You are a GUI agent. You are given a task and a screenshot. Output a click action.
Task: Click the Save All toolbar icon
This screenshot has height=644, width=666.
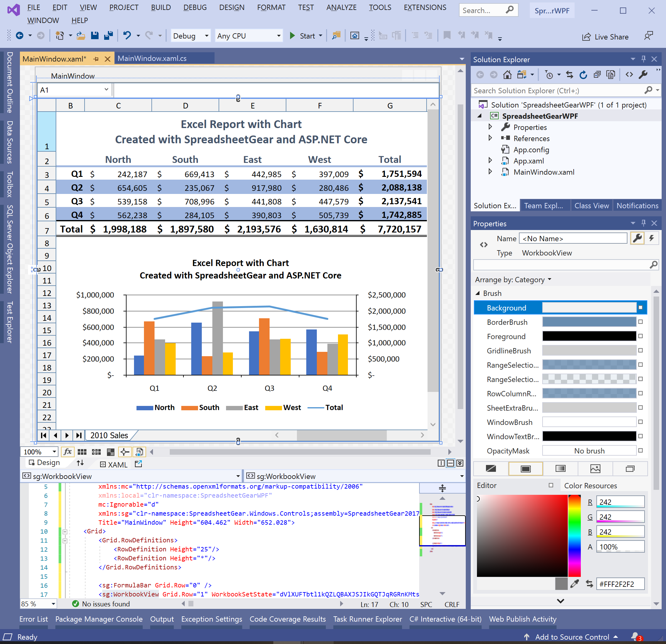pos(109,36)
